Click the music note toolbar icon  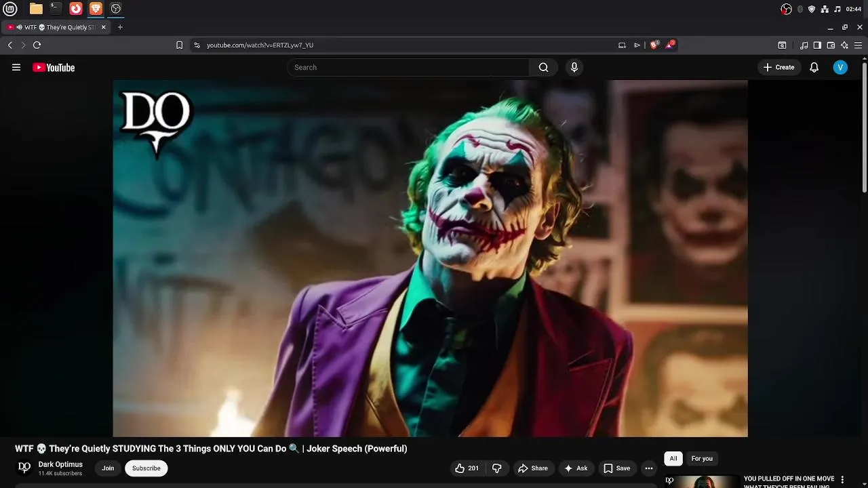804,45
